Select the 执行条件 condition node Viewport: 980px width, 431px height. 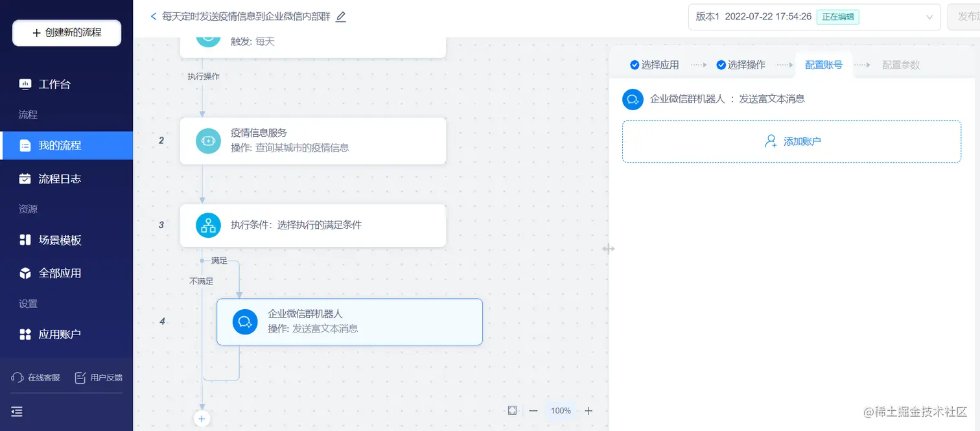click(313, 226)
